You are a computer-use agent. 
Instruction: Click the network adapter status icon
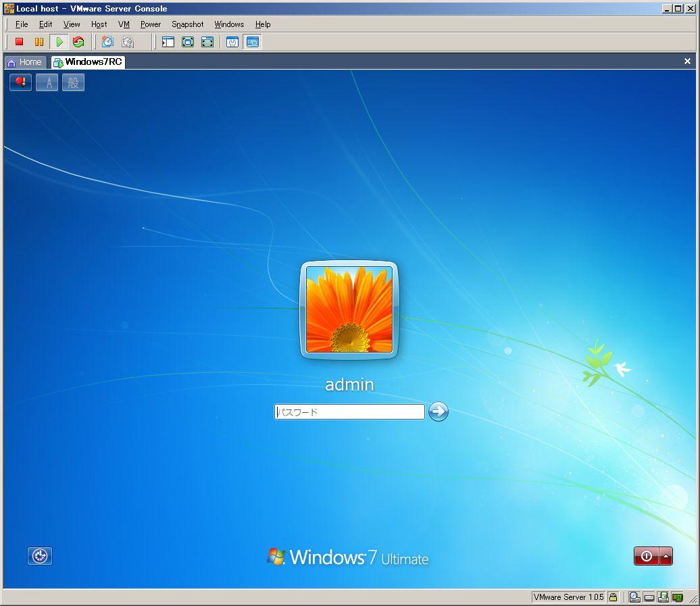[678, 597]
